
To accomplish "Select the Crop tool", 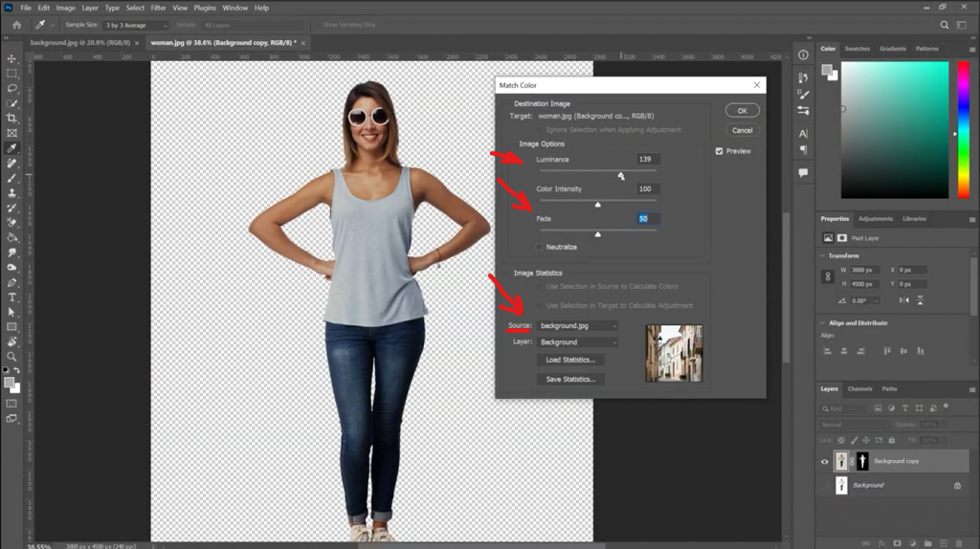I will coord(11,118).
